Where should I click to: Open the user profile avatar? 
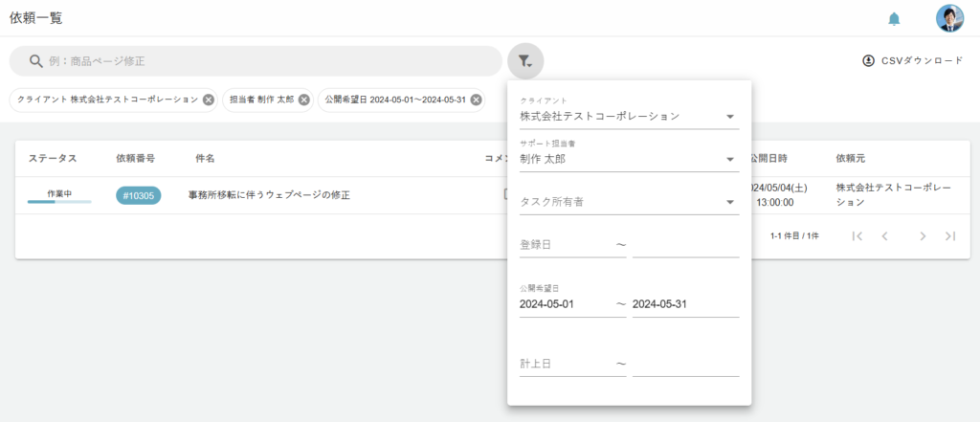pyautogui.click(x=949, y=18)
